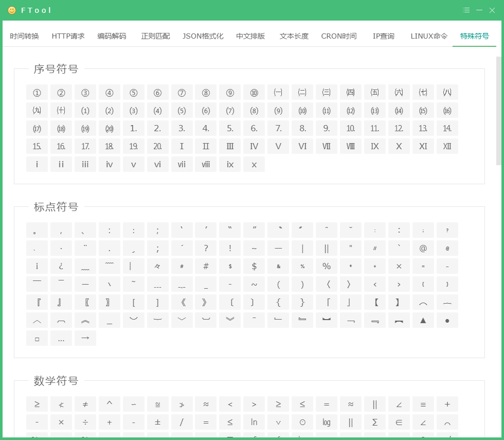Screen dimensions: 504x440
Task: Select the Roman numeral Ⅻ symbol
Action: point(447,146)
